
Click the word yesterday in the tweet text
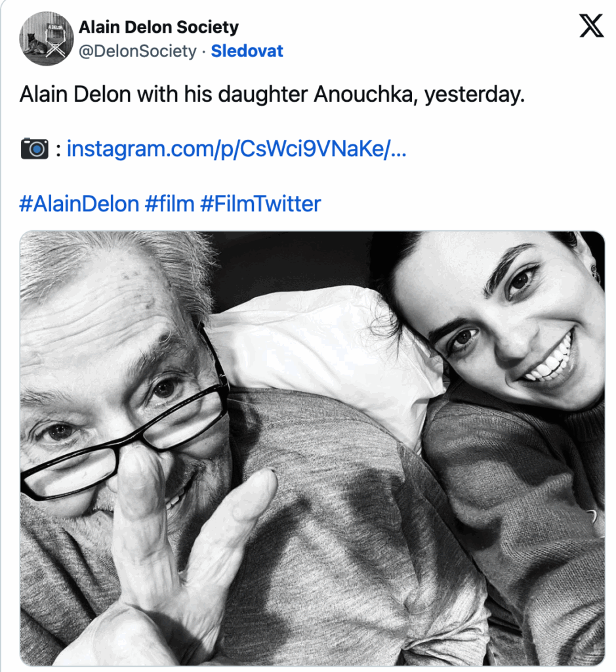475,94
